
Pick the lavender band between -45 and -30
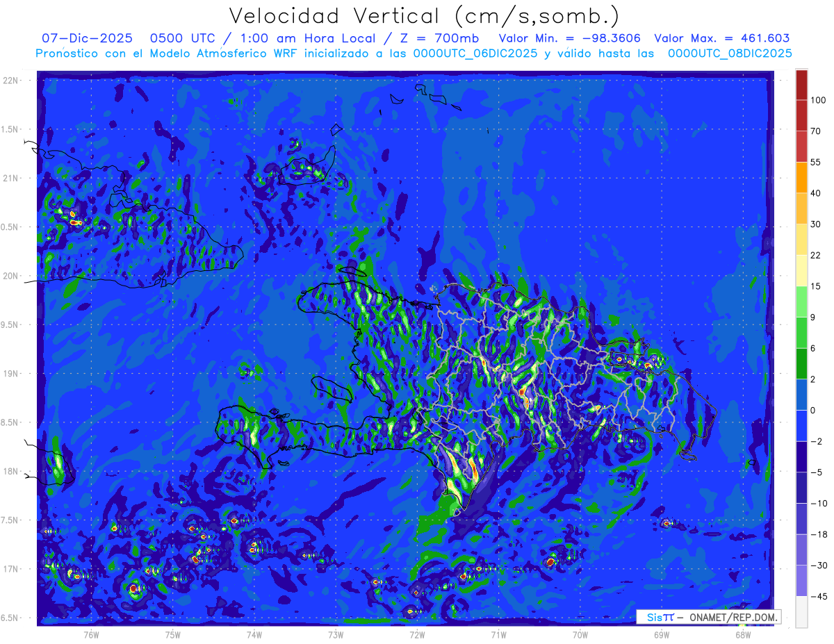(x=801, y=581)
